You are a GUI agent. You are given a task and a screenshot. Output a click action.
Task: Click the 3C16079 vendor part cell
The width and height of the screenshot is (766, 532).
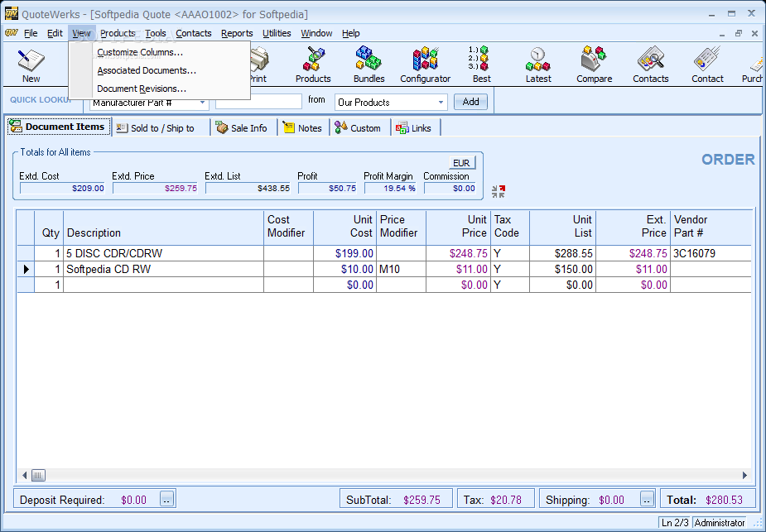[x=711, y=253]
